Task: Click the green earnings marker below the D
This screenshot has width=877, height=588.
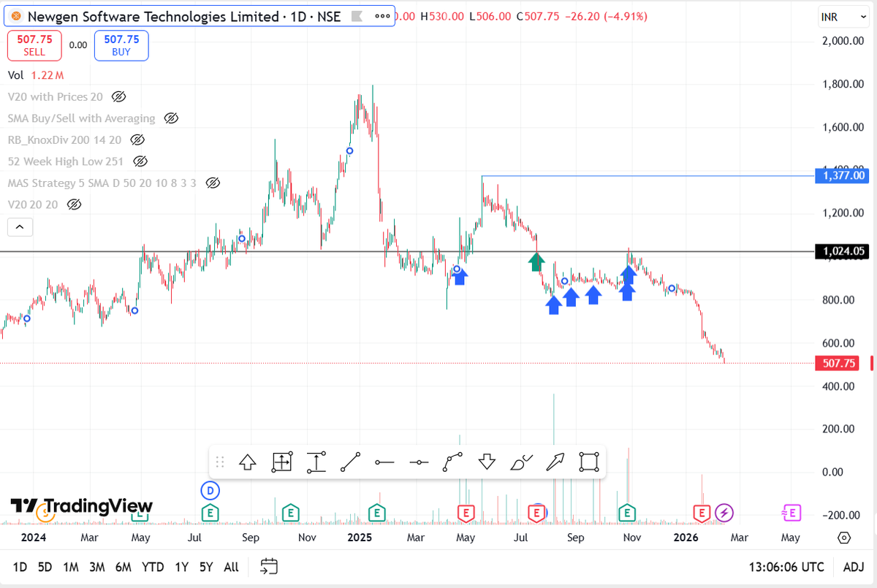Action: tap(210, 513)
